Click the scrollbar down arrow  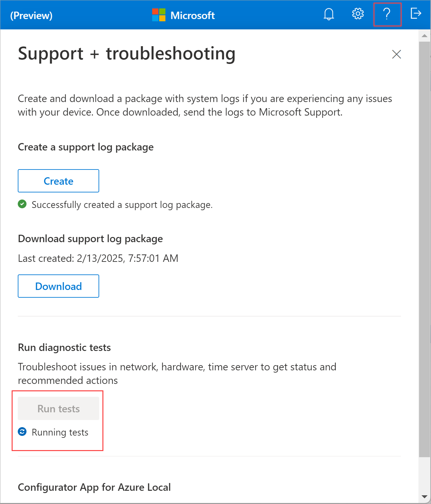click(x=425, y=497)
